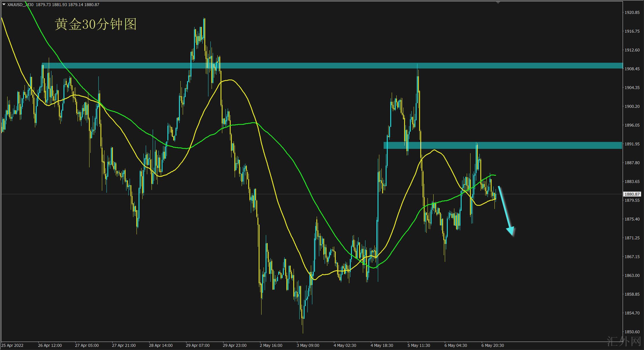Click the 4 May 18:30 time label

[382, 345]
